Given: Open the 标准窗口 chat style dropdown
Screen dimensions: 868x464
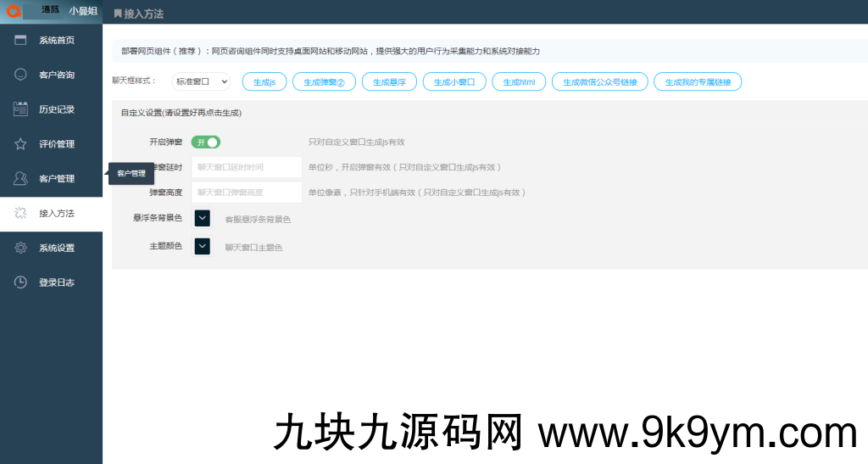Looking at the screenshot, I should [201, 81].
